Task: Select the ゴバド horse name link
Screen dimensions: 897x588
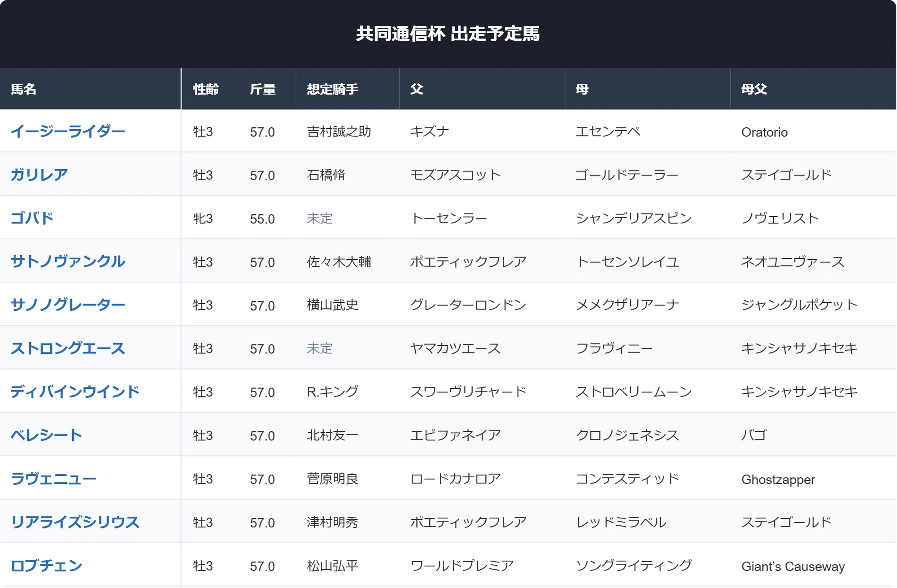Action: pos(32,218)
